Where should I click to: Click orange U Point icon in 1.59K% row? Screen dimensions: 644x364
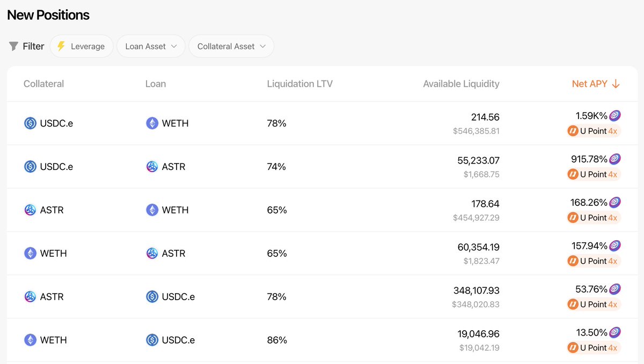(x=573, y=131)
